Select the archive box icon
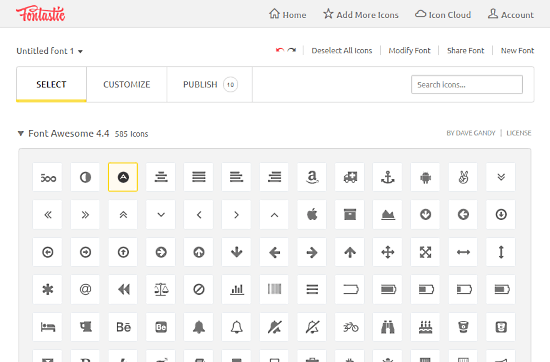 [x=350, y=215]
